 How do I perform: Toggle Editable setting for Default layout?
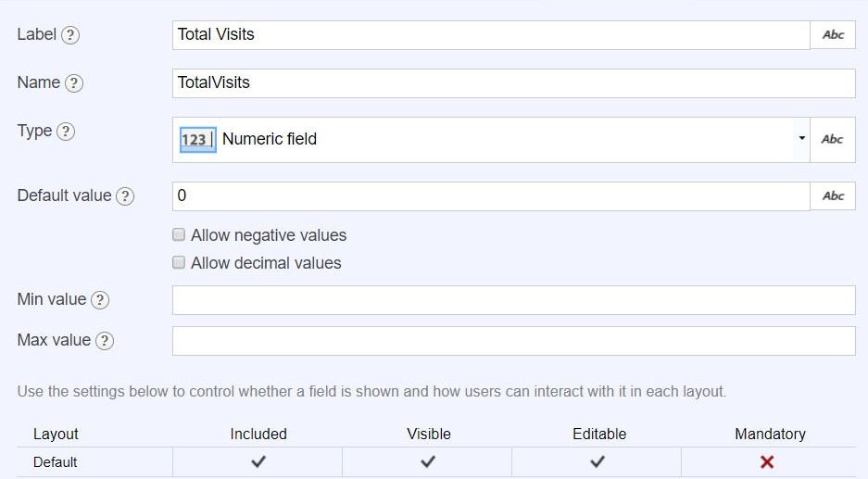tap(598, 461)
